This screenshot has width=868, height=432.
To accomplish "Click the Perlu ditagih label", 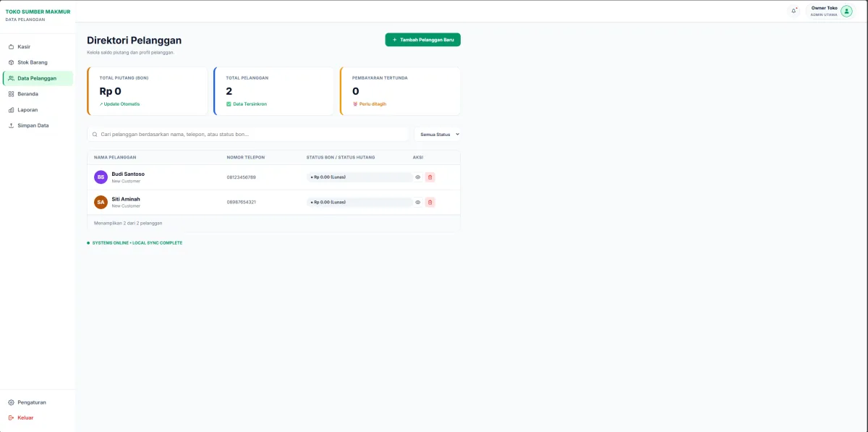I will pos(370,104).
